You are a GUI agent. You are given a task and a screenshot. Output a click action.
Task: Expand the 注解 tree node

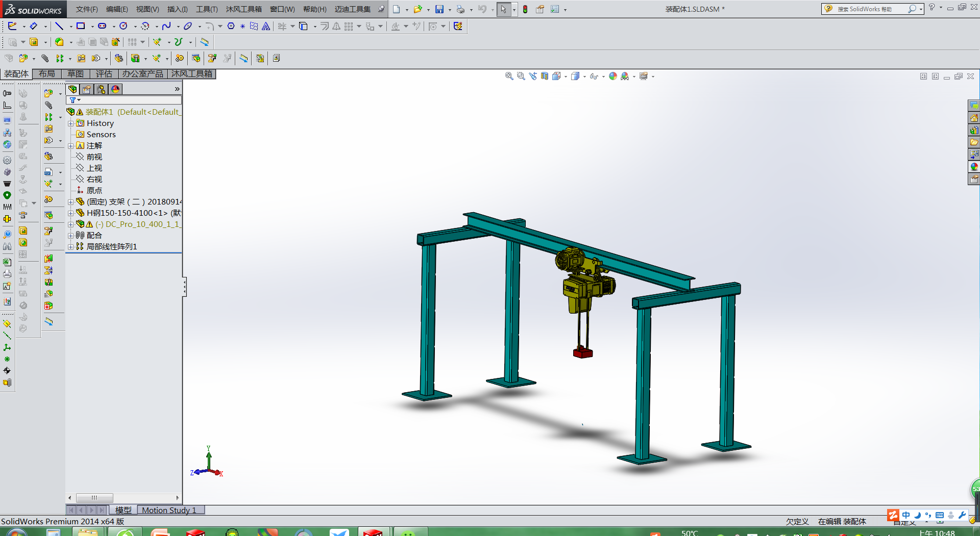70,146
